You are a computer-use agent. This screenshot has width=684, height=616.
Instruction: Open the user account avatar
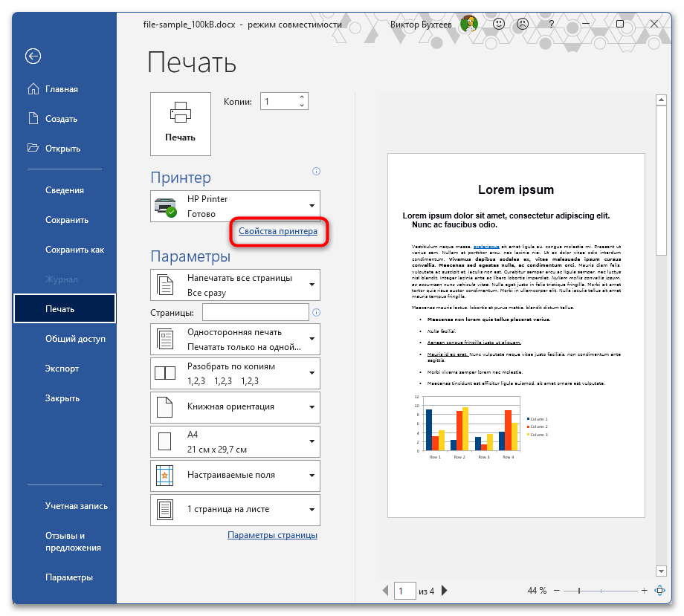(469, 24)
